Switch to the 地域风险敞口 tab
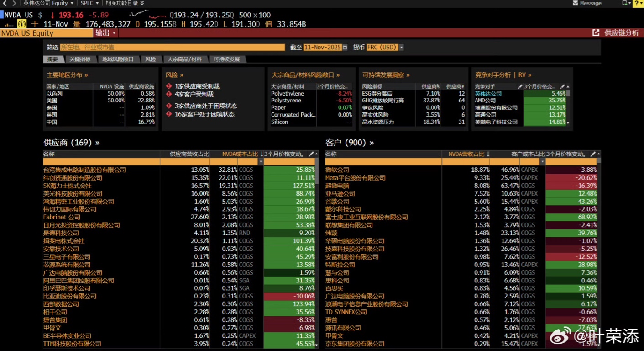Screen dimensions: 644x351 117,59
